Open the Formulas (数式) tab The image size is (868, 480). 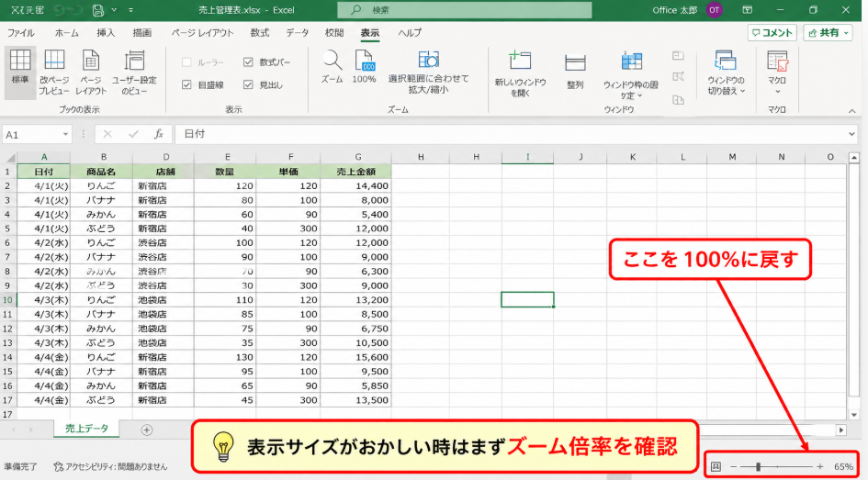click(259, 33)
